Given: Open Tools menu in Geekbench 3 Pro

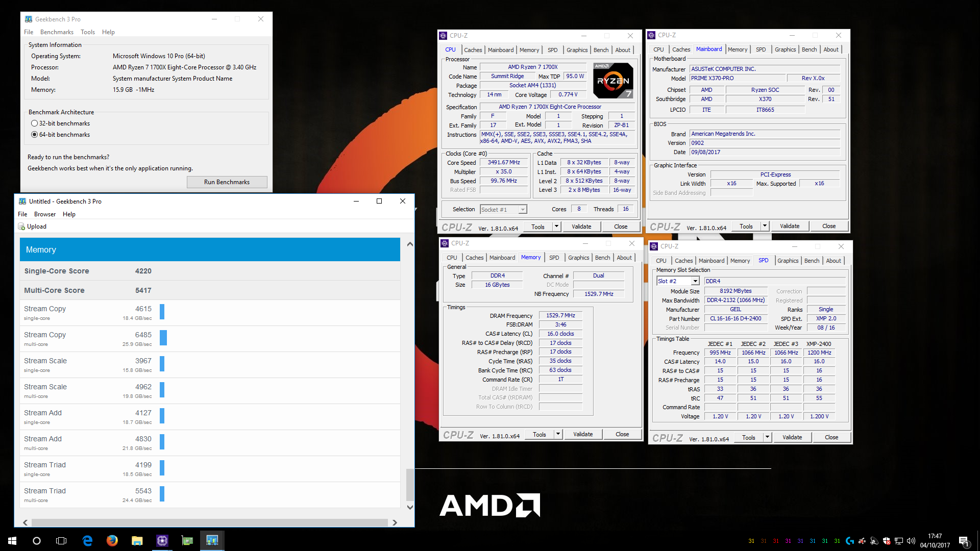Looking at the screenshot, I should (88, 32).
